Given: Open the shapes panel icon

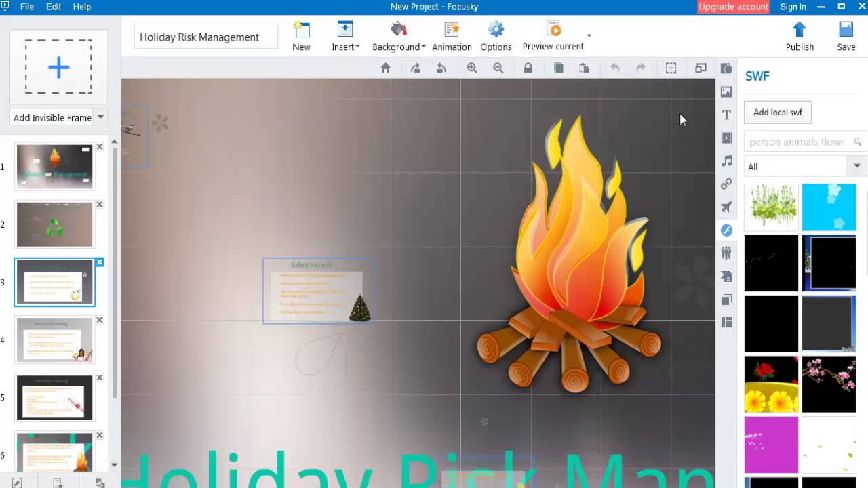Looking at the screenshot, I should [726, 68].
